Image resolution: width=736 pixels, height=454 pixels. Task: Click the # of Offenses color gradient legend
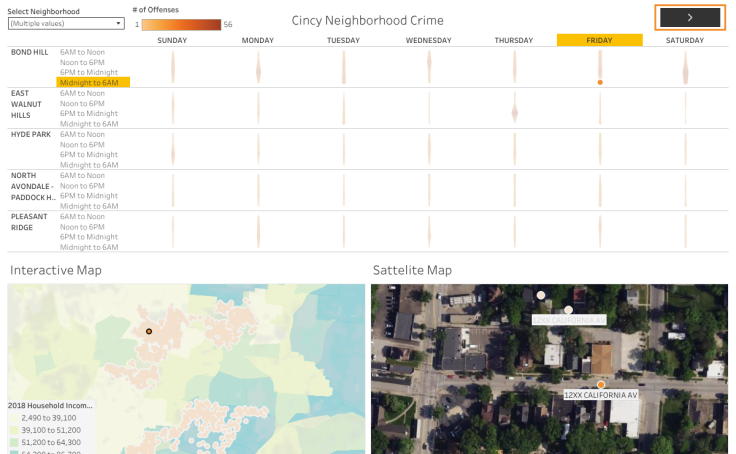pyautogui.click(x=181, y=23)
